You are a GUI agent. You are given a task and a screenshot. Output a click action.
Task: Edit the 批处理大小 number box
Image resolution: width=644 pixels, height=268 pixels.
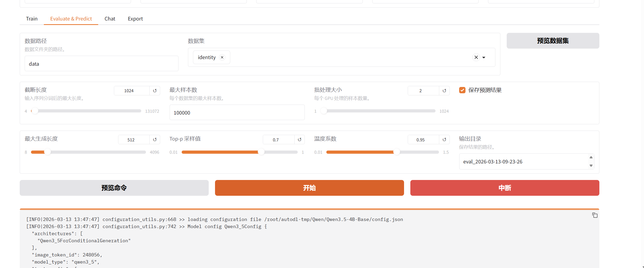click(x=423, y=91)
